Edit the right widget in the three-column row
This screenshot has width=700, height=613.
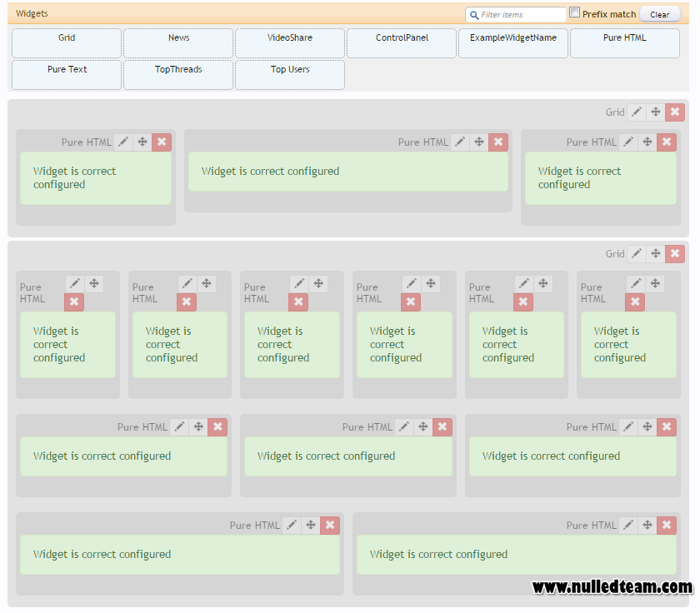pyautogui.click(x=628, y=427)
